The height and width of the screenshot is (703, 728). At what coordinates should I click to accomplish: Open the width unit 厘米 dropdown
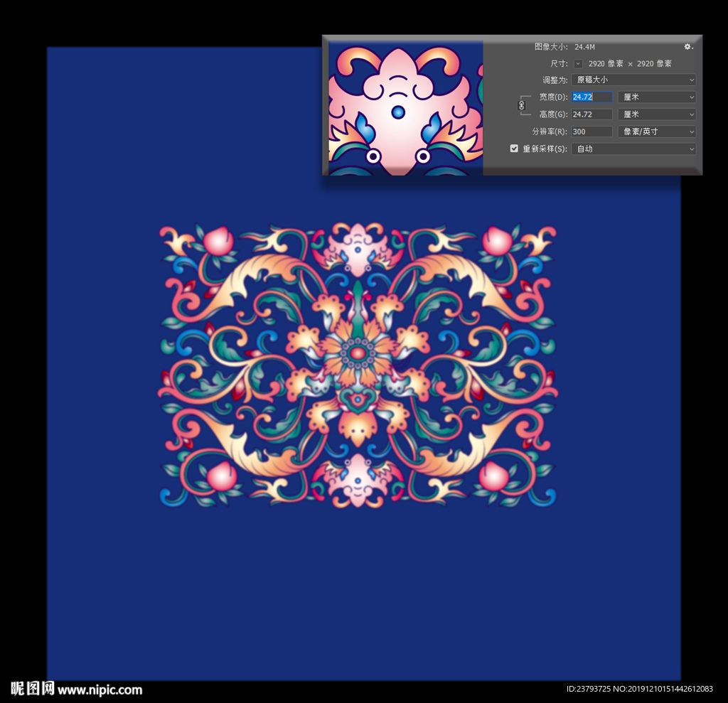(x=656, y=97)
